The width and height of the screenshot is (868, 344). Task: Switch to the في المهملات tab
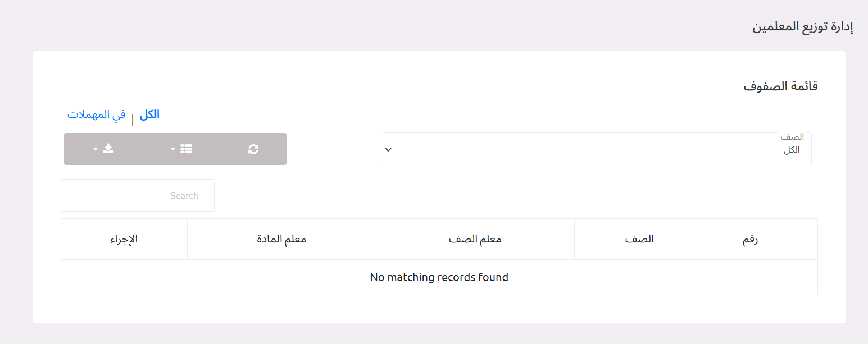click(x=97, y=114)
